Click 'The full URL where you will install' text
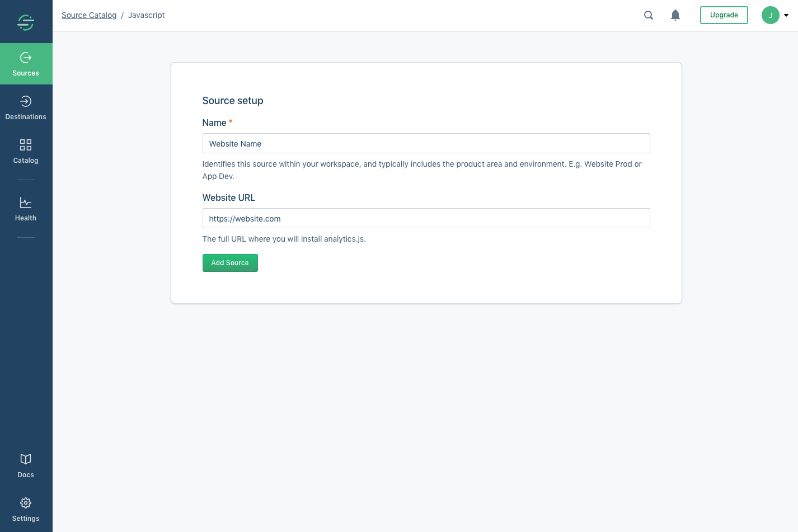Screen dimensions: 798x532 pyautogui.click(x=284, y=239)
